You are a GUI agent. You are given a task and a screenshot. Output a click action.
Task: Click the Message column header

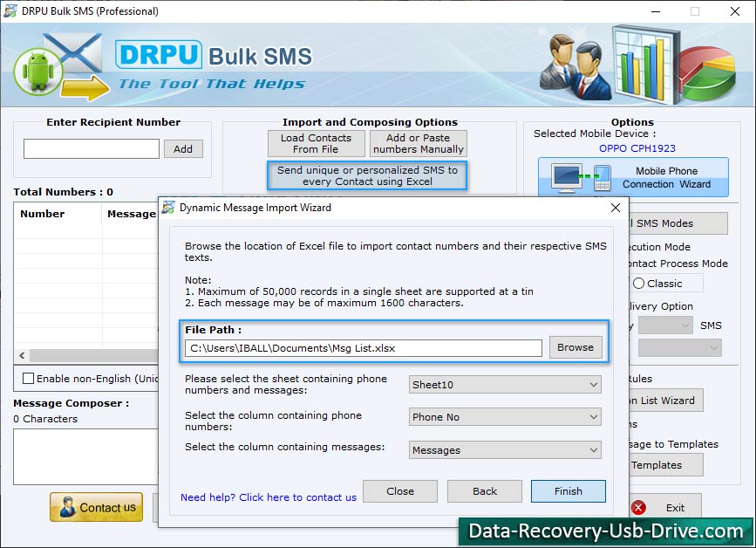point(132,214)
